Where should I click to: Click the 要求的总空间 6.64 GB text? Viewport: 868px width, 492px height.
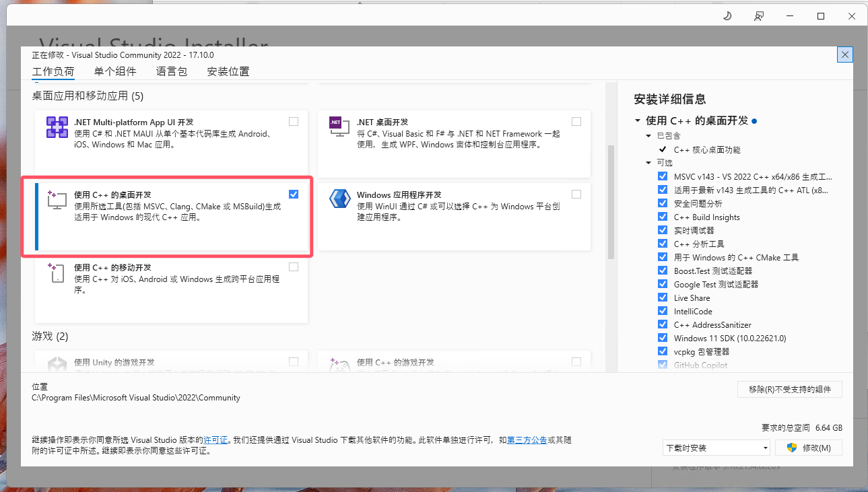coord(802,427)
